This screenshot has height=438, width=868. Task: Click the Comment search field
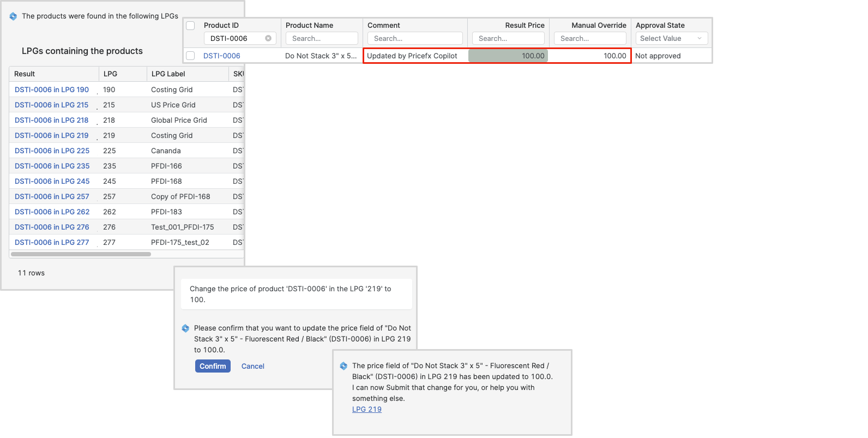coord(415,38)
